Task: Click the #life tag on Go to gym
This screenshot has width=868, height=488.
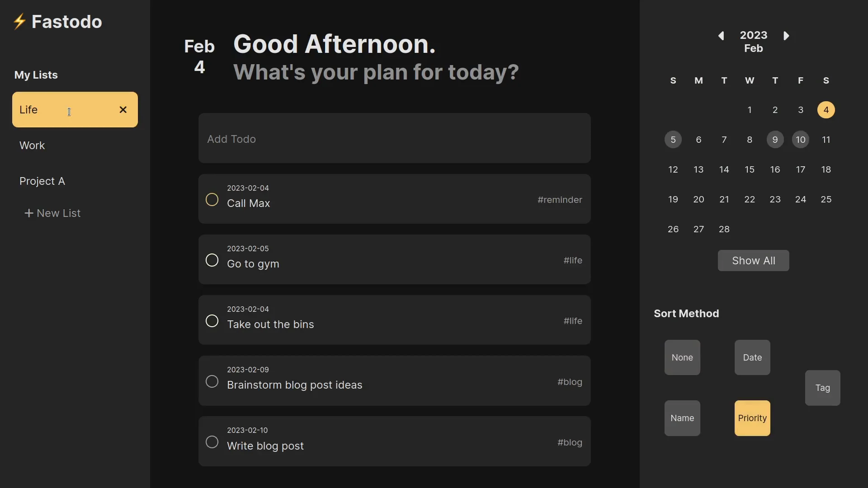Action: (x=572, y=260)
